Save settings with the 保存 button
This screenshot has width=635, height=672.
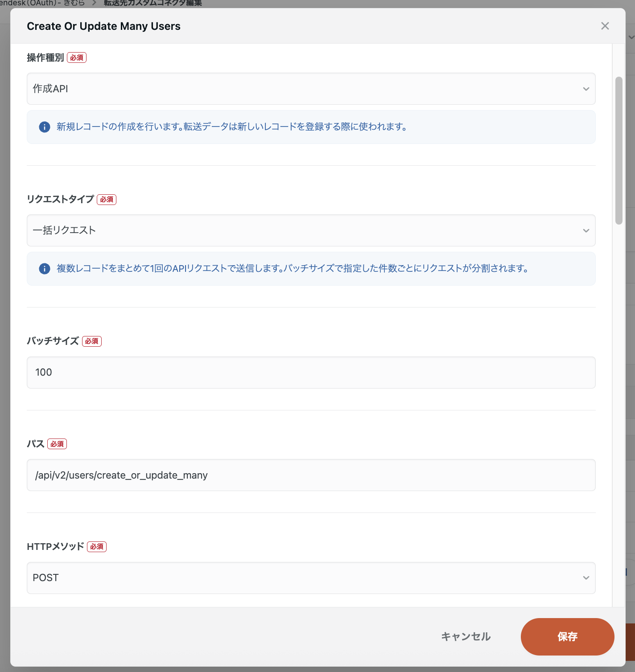click(x=567, y=637)
